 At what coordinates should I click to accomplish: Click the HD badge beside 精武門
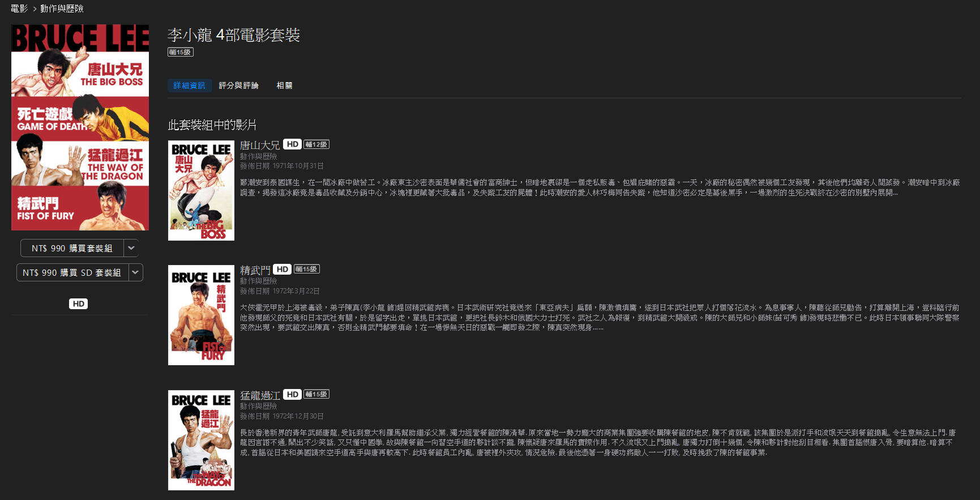tap(282, 270)
